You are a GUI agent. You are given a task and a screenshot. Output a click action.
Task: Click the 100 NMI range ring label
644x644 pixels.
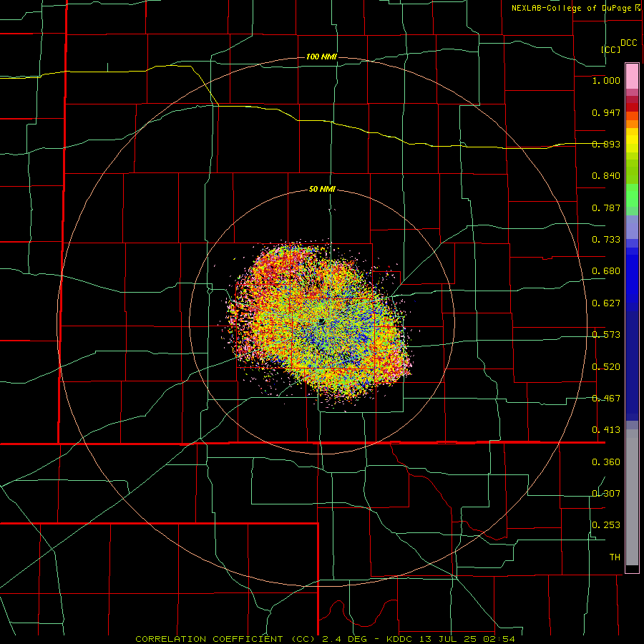(321, 57)
